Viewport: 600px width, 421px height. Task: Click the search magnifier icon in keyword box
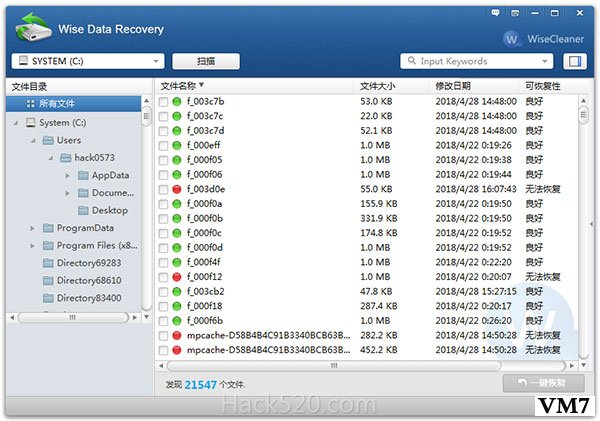tap(412, 60)
